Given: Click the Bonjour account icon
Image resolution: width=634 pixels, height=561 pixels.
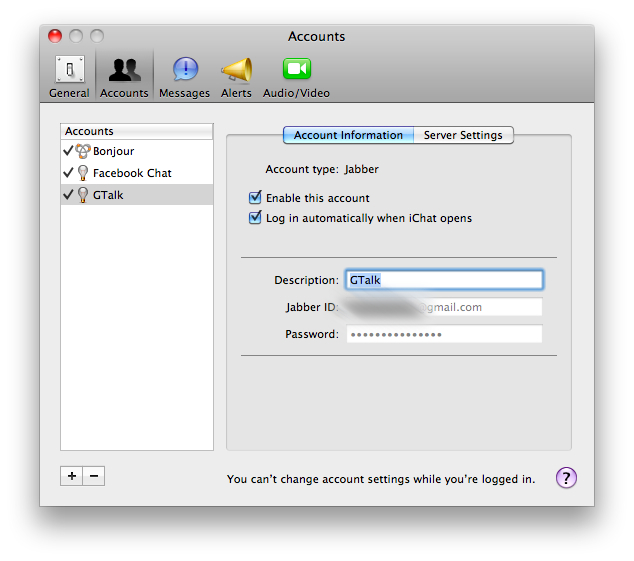Looking at the screenshot, I should [83, 151].
